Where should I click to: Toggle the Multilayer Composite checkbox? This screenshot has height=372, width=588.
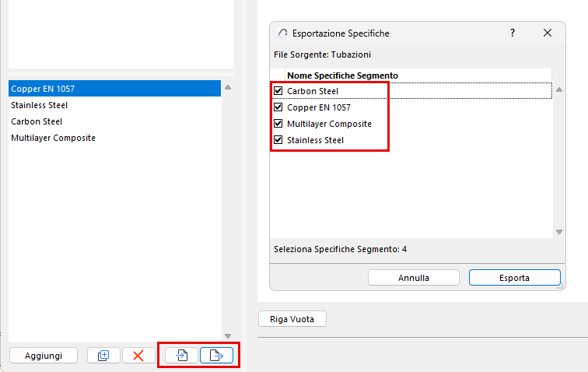pyautogui.click(x=278, y=124)
